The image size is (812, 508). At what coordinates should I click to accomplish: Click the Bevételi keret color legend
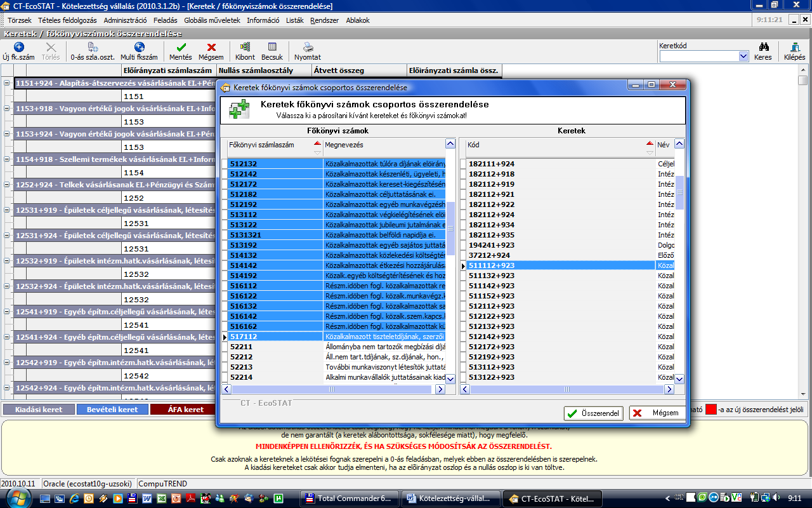point(112,410)
